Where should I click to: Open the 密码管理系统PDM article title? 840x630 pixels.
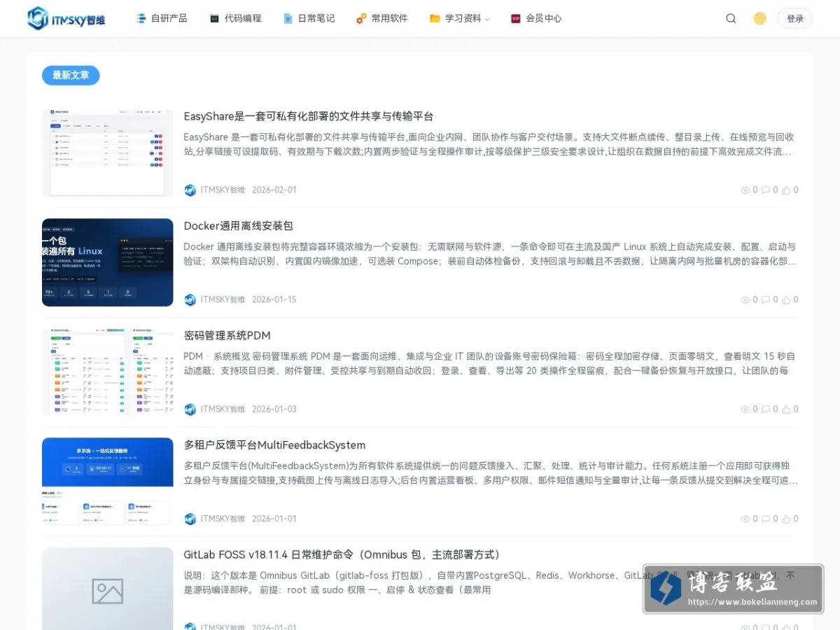[227, 335]
